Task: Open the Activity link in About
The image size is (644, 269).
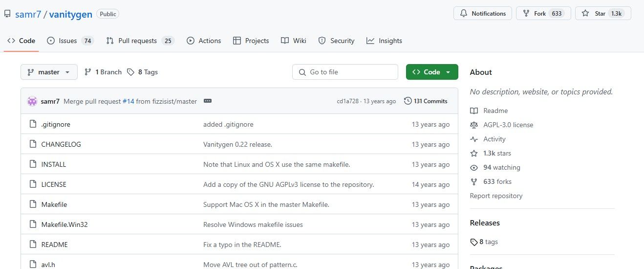Action: (x=488, y=139)
